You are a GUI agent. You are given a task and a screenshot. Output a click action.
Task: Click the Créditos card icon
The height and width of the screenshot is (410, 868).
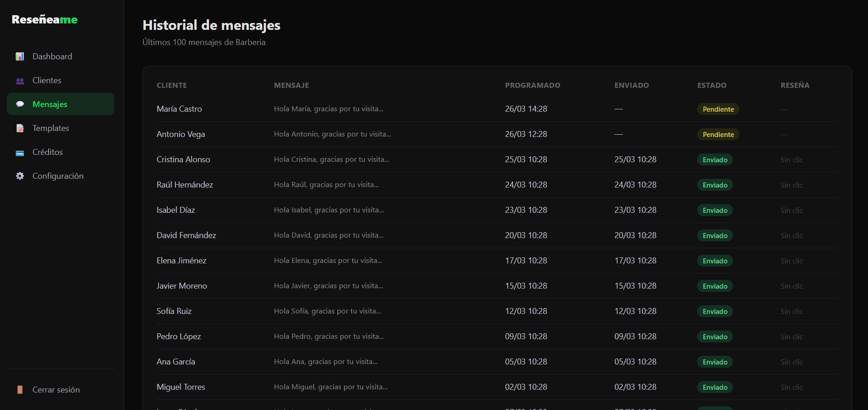tap(20, 153)
